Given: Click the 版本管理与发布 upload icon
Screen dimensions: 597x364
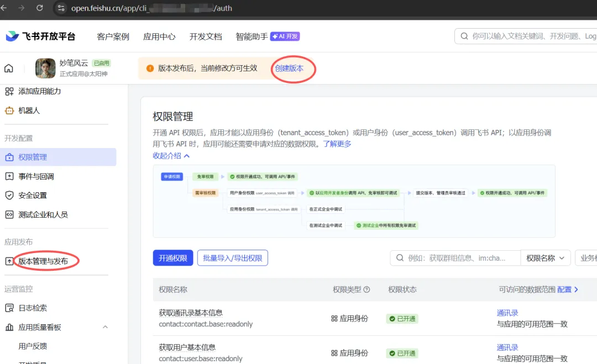Looking at the screenshot, I should (9, 261).
